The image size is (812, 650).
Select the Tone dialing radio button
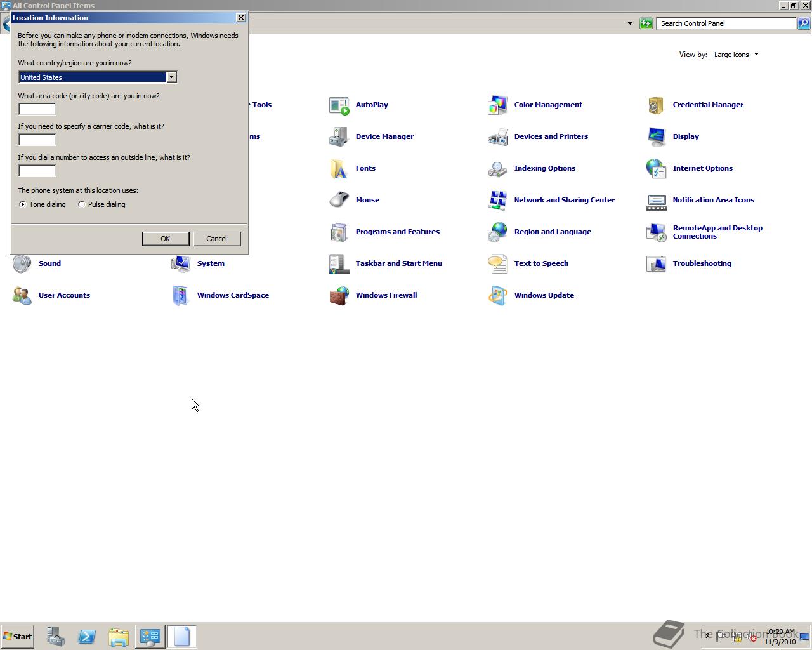23,204
